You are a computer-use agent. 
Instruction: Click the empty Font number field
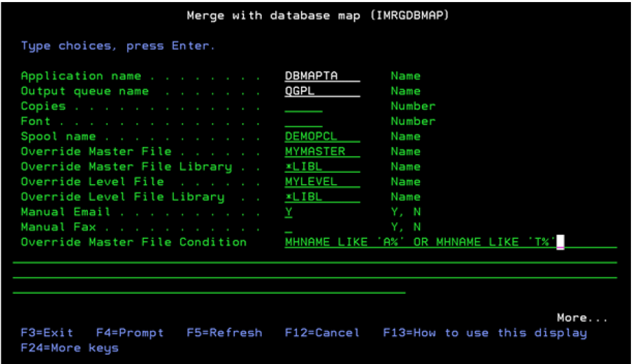(303, 122)
